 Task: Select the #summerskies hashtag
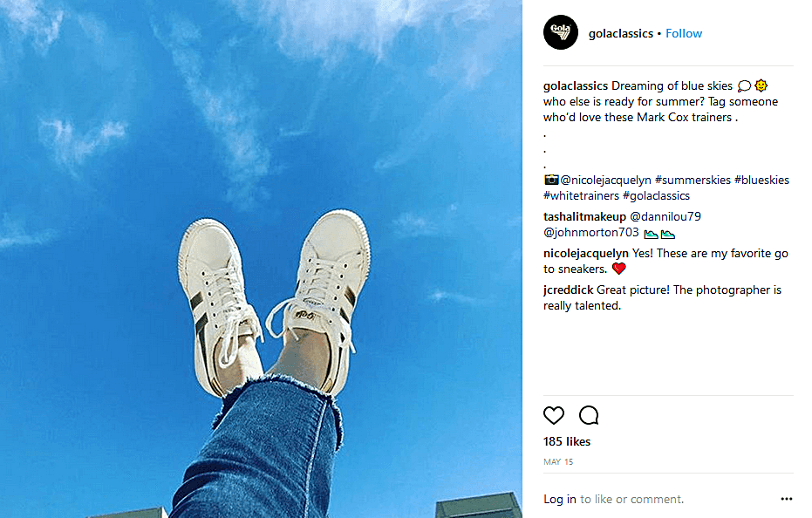point(693,181)
